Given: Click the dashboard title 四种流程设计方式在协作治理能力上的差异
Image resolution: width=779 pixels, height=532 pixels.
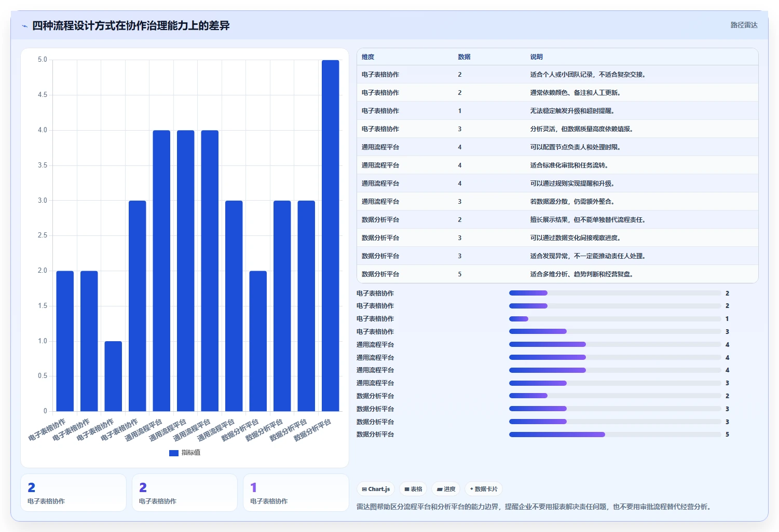Looking at the screenshot, I should click(x=131, y=25).
